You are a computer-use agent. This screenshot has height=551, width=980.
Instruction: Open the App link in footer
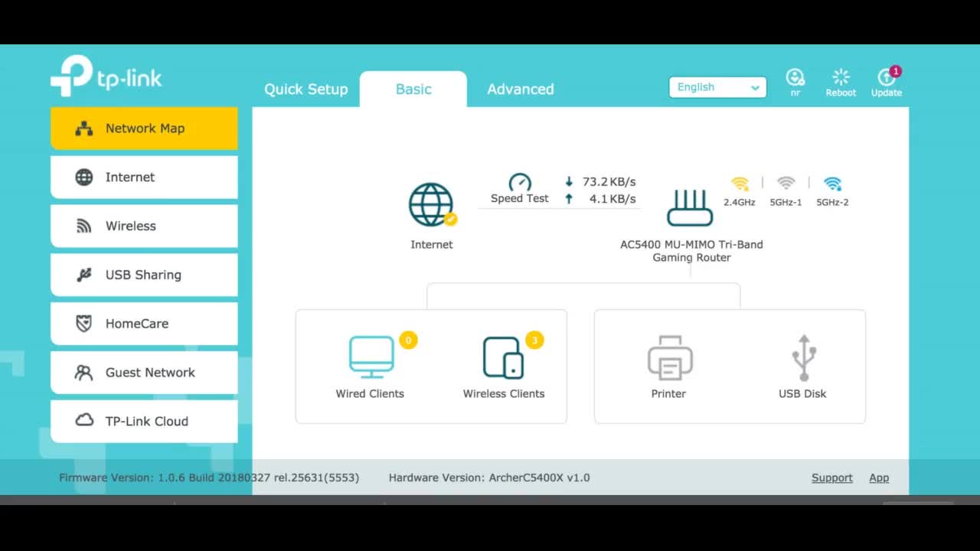[x=879, y=478]
